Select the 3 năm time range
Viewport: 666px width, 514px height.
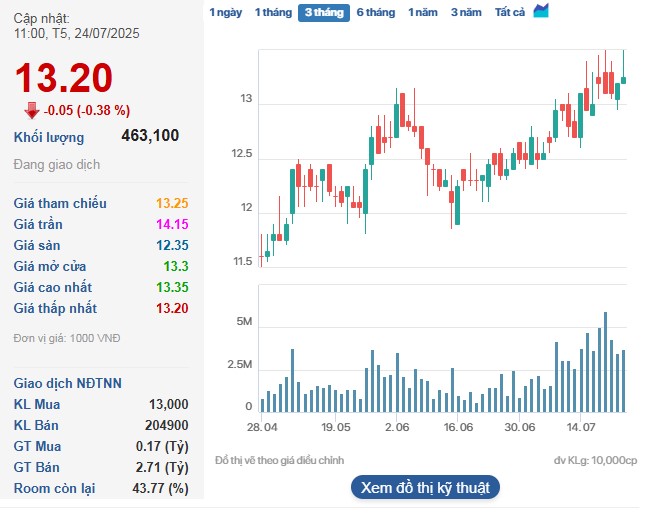[x=465, y=12]
